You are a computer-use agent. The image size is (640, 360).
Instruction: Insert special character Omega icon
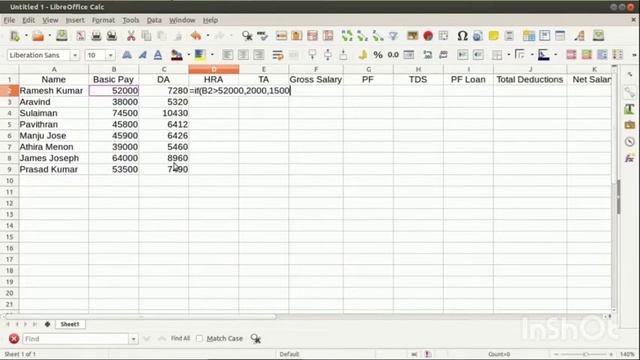click(x=462, y=36)
